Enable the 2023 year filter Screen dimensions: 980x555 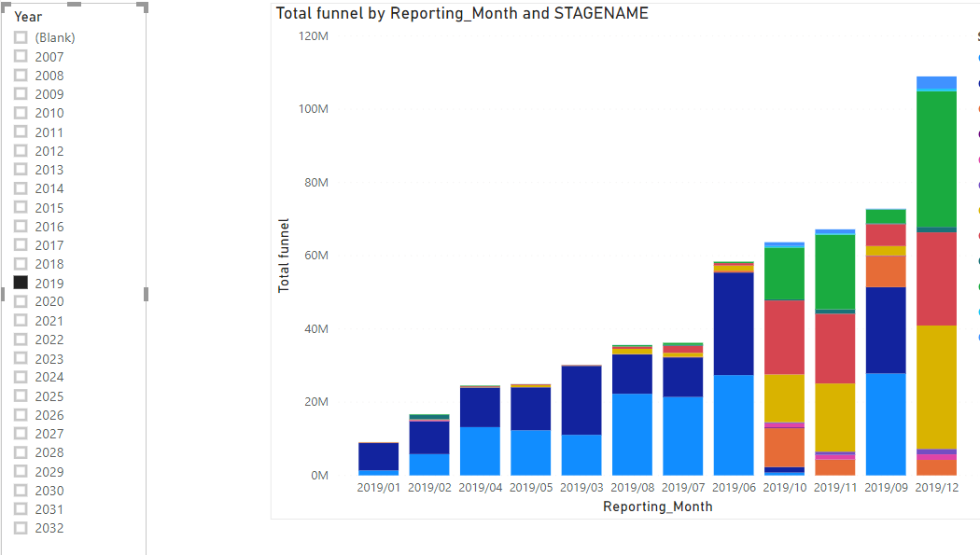(x=21, y=358)
